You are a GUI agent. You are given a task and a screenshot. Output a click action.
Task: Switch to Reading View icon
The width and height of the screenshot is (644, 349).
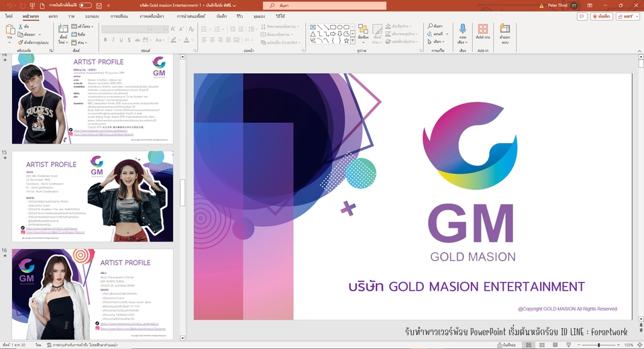pos(555,345)
